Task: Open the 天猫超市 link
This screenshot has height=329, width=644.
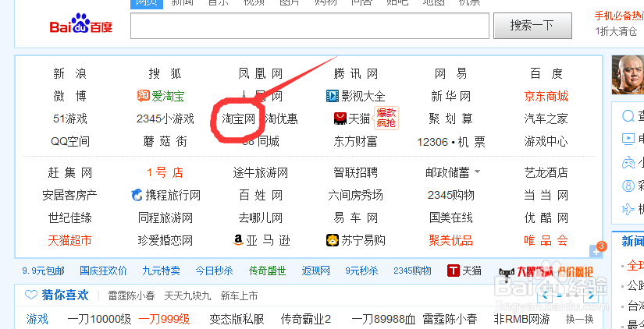Action: tap(69, 240)
